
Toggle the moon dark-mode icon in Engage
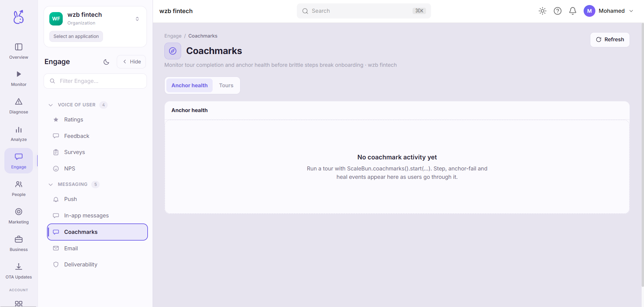pyautogui.click(x=106, y=62)
